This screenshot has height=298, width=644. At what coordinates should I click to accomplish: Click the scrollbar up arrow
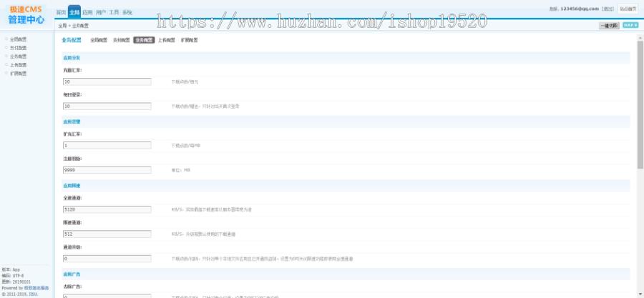(x=640, y=37)
